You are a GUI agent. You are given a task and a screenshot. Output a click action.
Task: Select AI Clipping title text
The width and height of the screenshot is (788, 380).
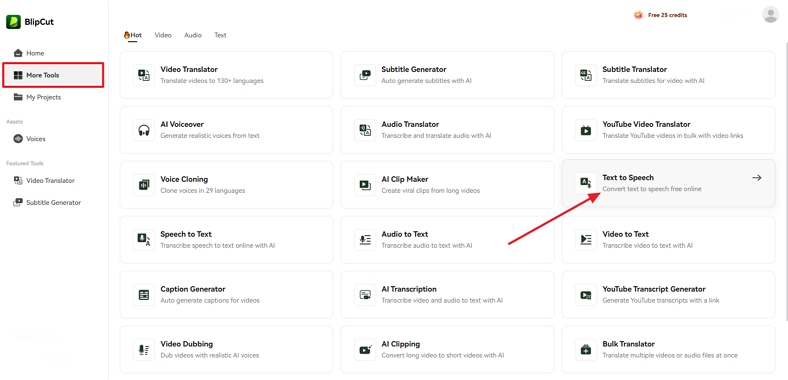(401, 344)
